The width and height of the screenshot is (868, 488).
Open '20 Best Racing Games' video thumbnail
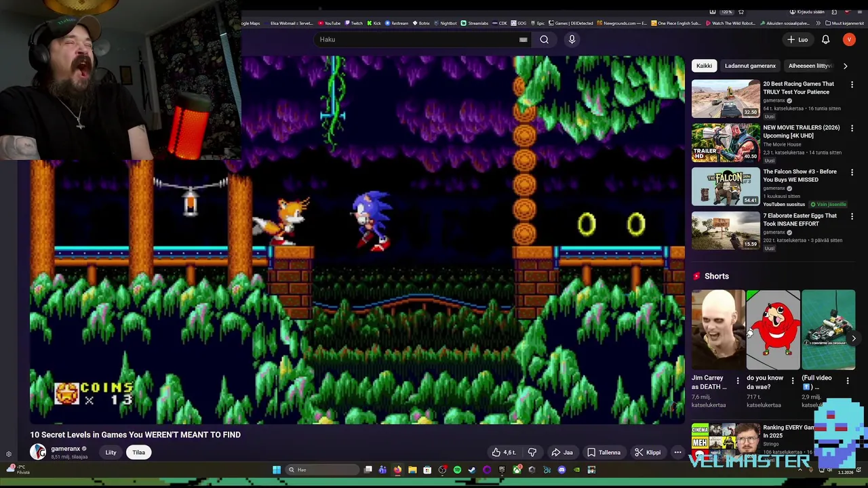726,99
